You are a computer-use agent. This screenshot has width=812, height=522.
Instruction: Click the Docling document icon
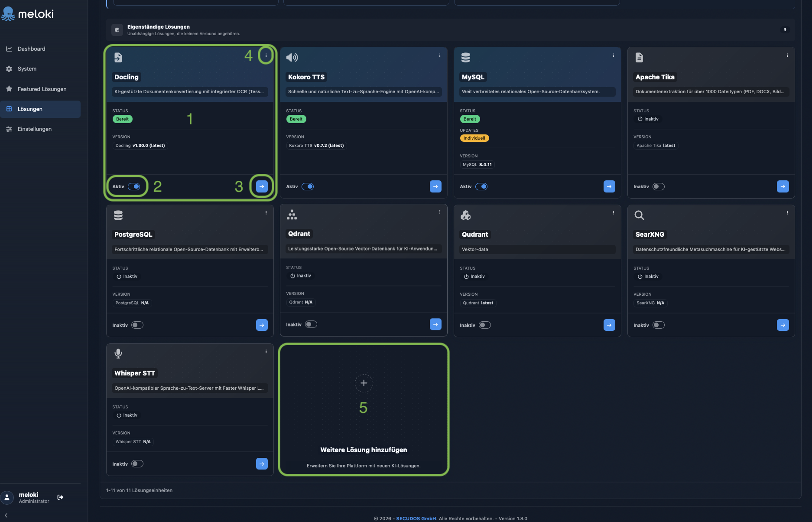click(x=118, y=57)
